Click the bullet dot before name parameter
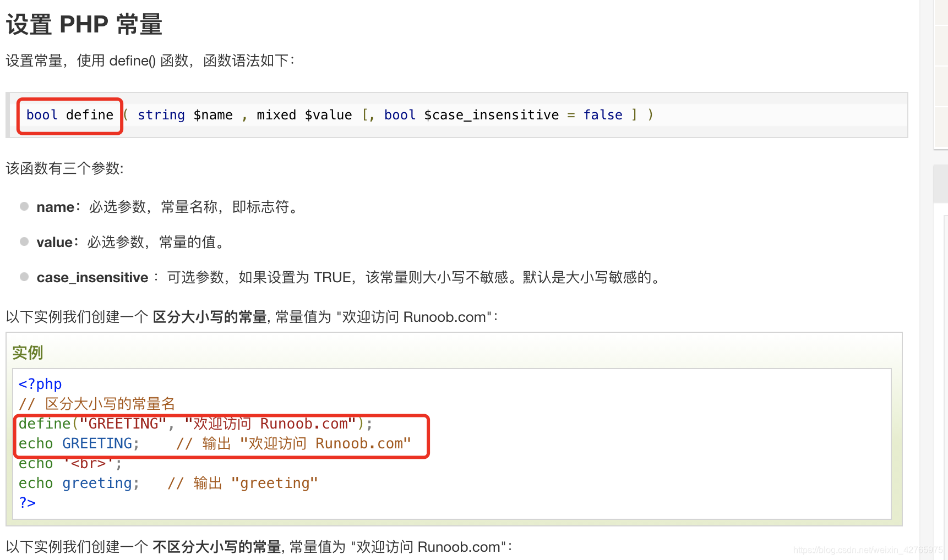 pos(24,206)
